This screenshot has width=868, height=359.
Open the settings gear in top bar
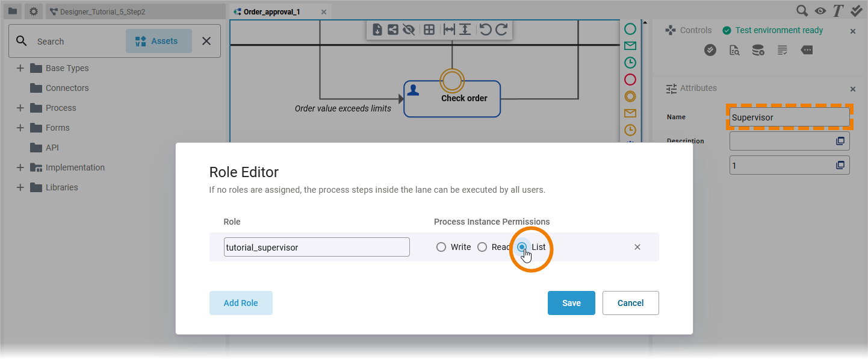[x=34, y=11]
